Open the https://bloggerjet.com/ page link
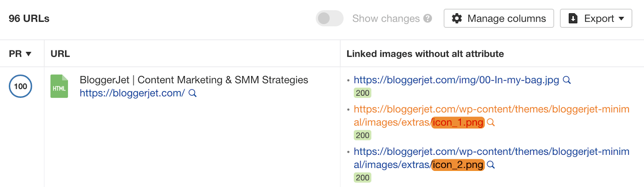 (x=132, y=93)
